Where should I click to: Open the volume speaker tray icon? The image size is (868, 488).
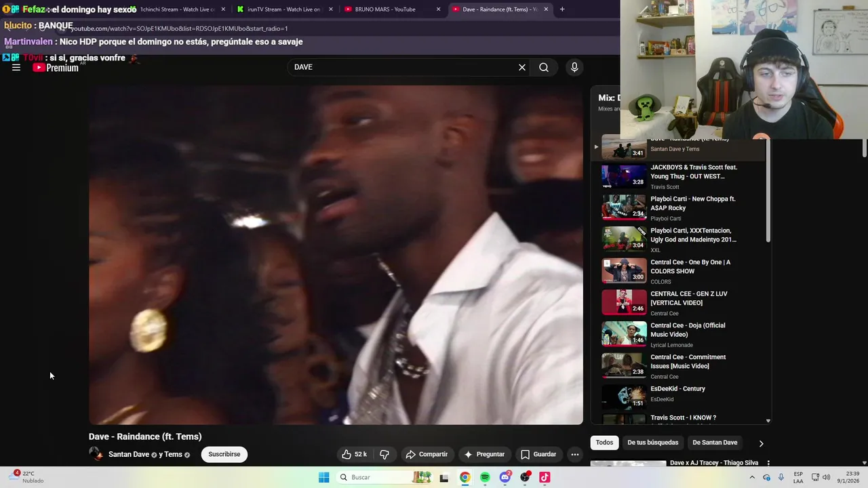coord(826,477)
